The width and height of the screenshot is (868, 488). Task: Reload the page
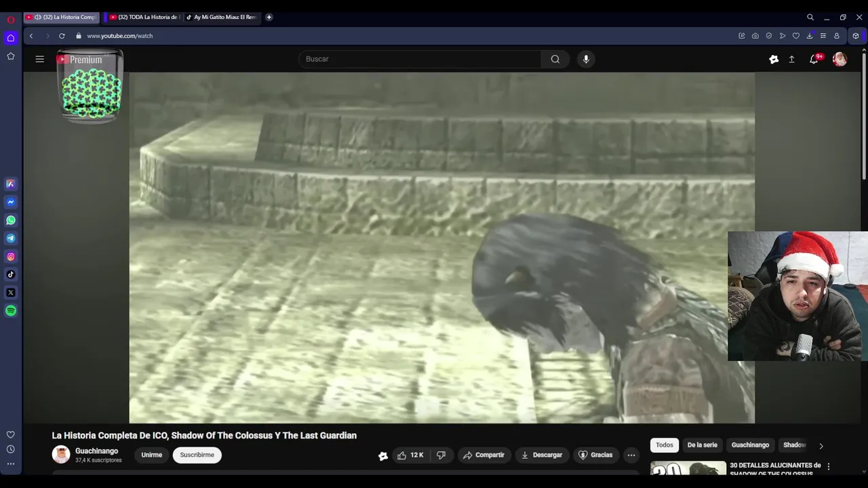coord(62,36)
